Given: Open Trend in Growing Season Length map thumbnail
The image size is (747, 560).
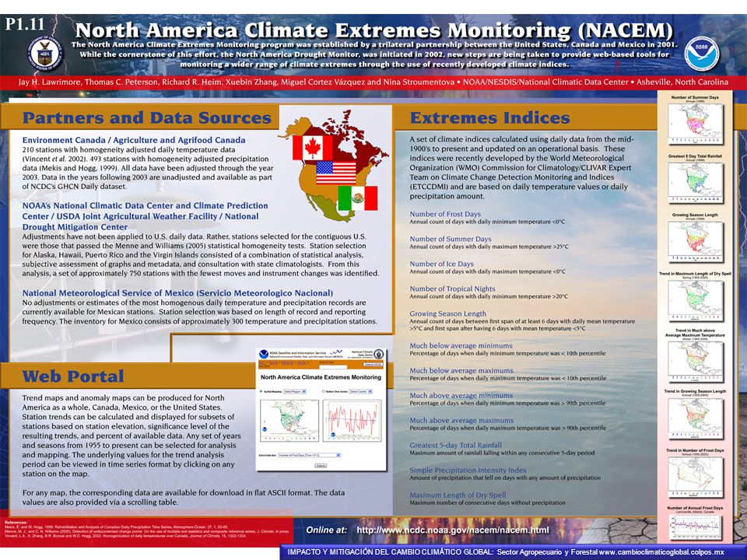Looking at the screenshot, I should tap(695, 418).
